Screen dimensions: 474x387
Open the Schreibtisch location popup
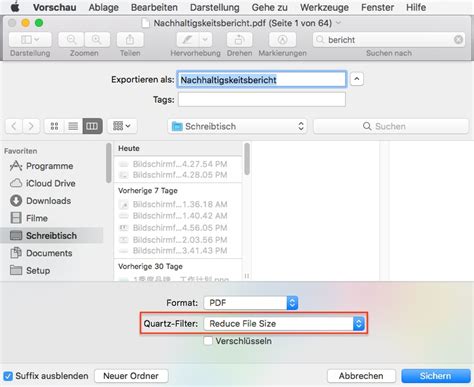tap(237, 126)
